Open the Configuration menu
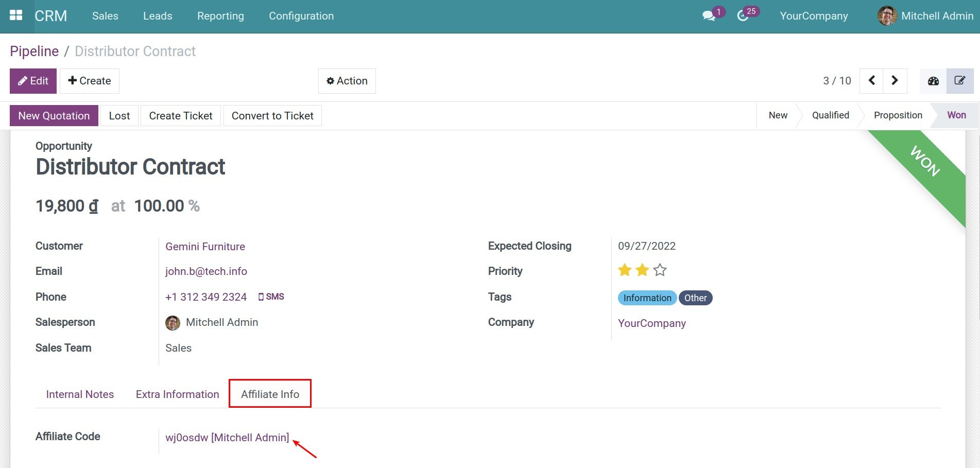 point(301,16)
